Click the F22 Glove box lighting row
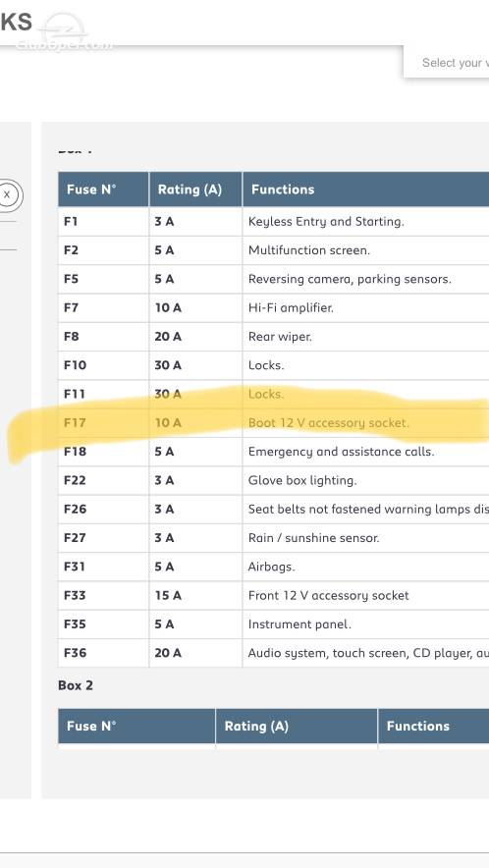Image resolution: width=489 pixels, height=868 pixels. point(274,480)
